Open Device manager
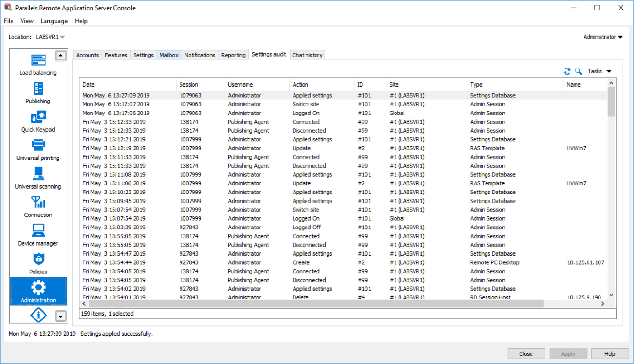 tap(38, 233)
